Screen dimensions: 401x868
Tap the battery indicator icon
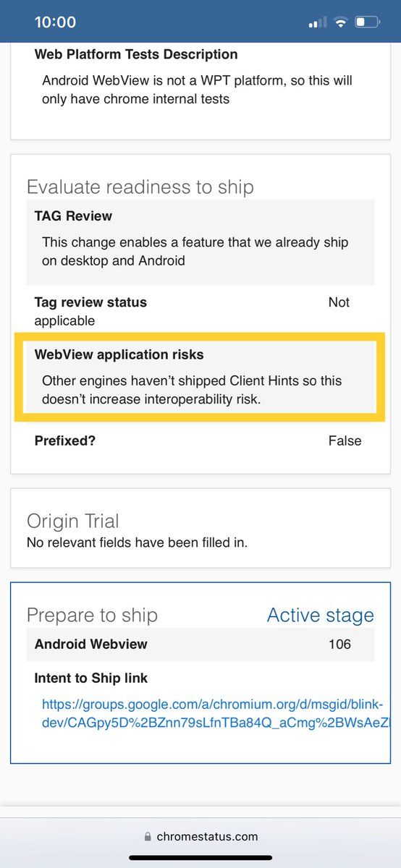click(x=368, y=22)
